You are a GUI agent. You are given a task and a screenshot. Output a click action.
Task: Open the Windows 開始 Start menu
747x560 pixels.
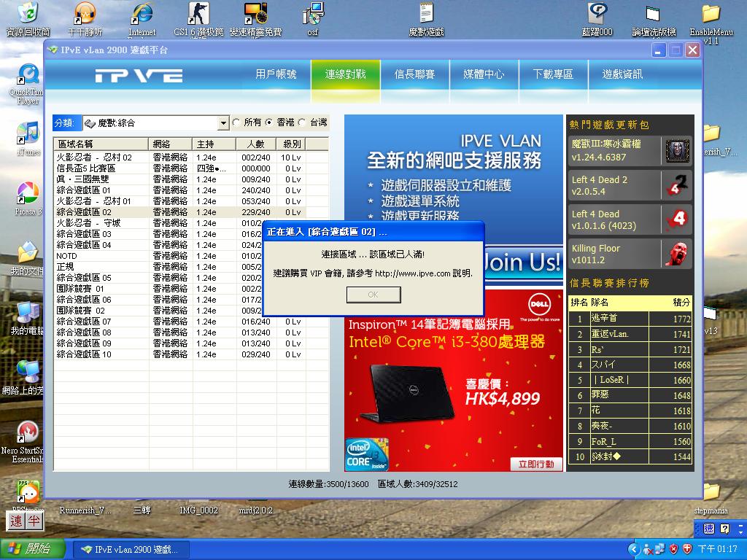28,549
